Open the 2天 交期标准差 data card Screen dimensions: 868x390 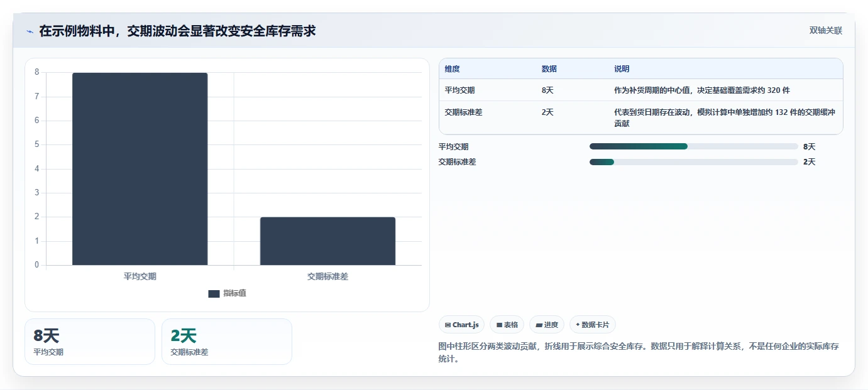click(x=227, y=342)
